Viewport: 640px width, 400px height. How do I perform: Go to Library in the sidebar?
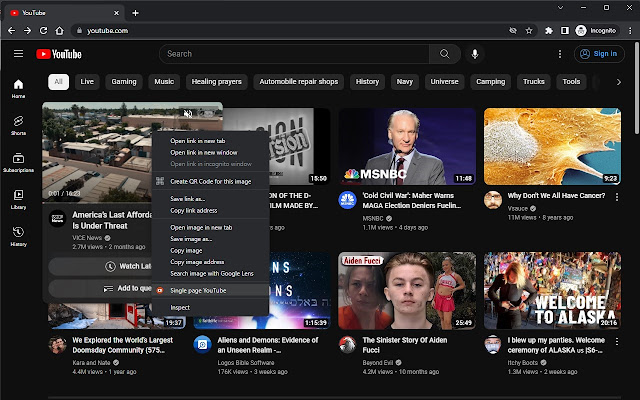(x=18, y=199)
